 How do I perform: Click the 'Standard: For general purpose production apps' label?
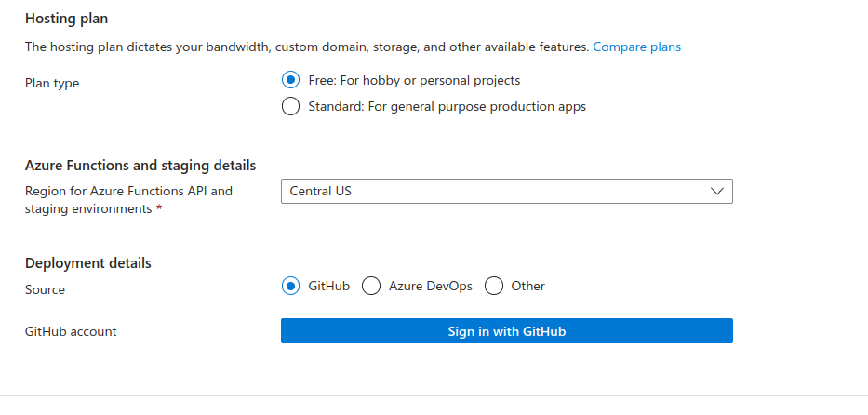tap(447, 106)
